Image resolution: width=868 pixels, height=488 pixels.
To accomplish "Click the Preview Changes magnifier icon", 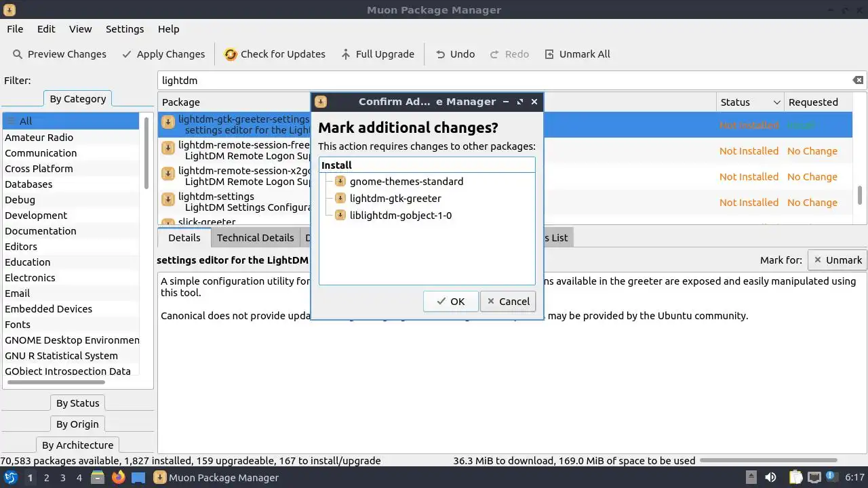I will pyautogui.click(x=18, y=54).
